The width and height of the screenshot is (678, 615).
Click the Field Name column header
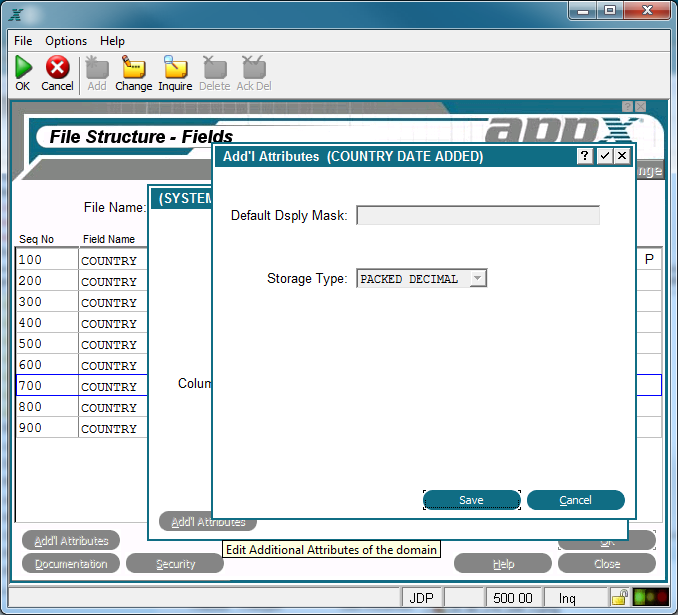[x=109, y=239]
